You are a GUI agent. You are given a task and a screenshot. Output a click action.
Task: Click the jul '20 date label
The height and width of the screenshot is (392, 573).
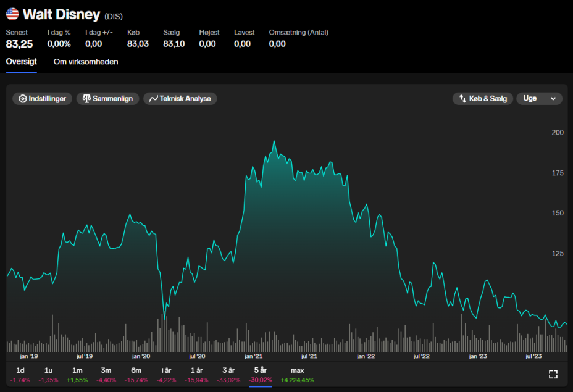click(197, 356)
